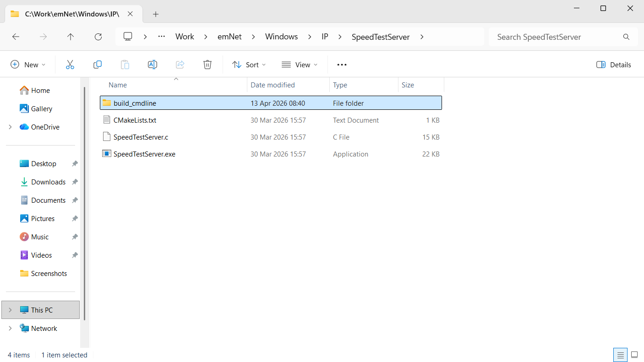
Task: Select SpeedTestServer.exe in the file list
Action: pyautogui.click(x=144, y=154)
